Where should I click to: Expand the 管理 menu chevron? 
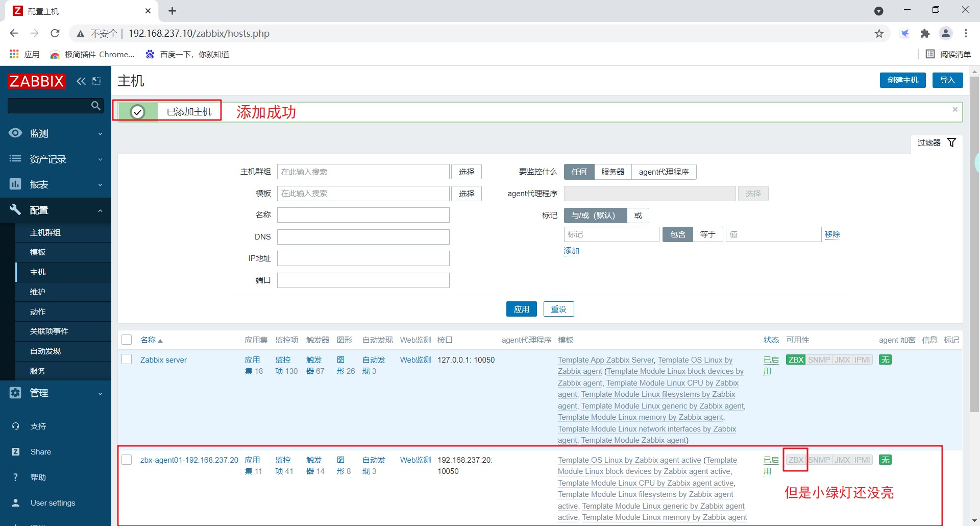tap(100, 393)
